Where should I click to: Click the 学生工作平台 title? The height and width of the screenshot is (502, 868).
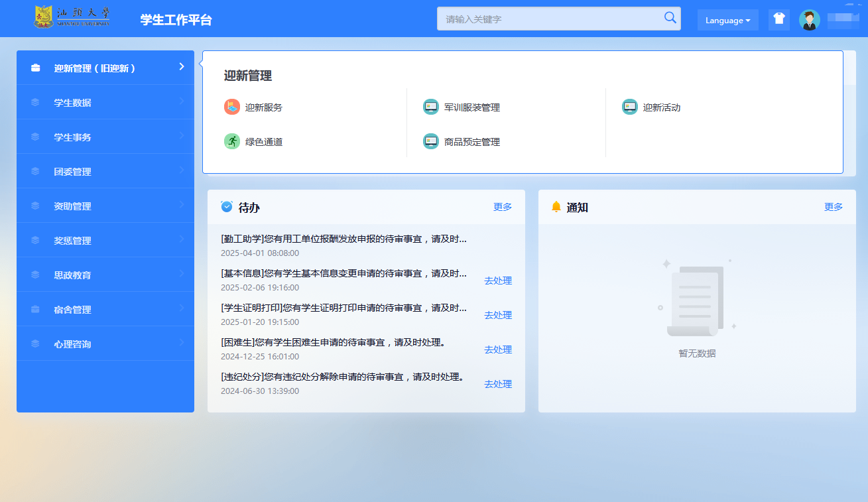[x=176, y=20]
